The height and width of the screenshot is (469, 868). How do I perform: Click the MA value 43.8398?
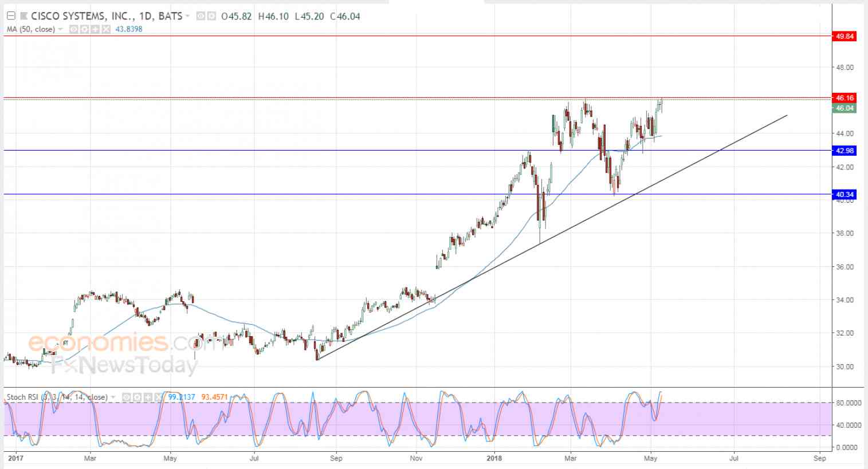click(128, 29)
